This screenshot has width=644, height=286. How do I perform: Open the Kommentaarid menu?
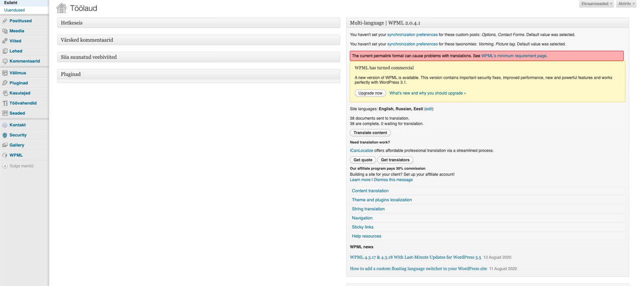click(25, 61)
